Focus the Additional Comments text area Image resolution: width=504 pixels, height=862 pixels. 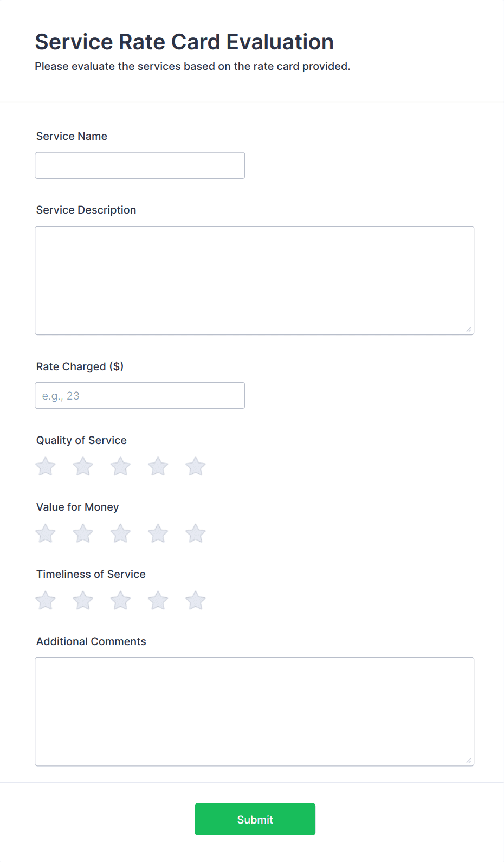tap(254, 711)
